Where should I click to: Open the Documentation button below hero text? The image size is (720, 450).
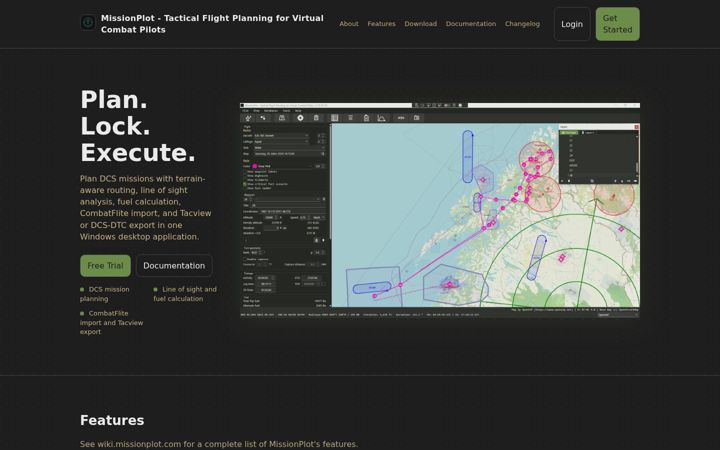[174, 265]
